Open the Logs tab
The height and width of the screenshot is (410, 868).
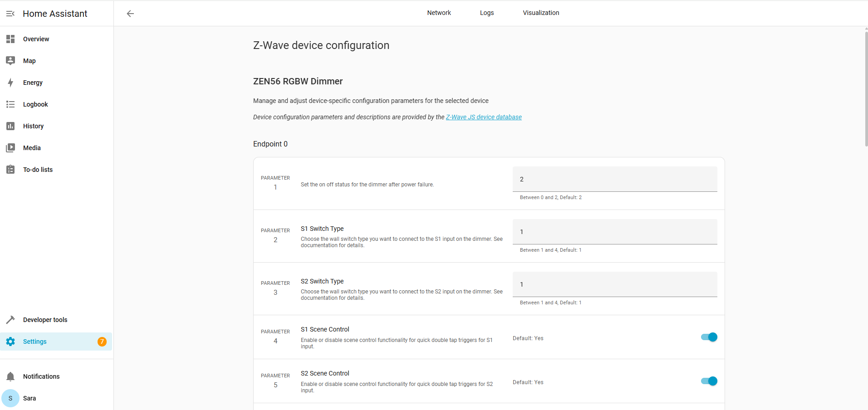tap(487, 13)
